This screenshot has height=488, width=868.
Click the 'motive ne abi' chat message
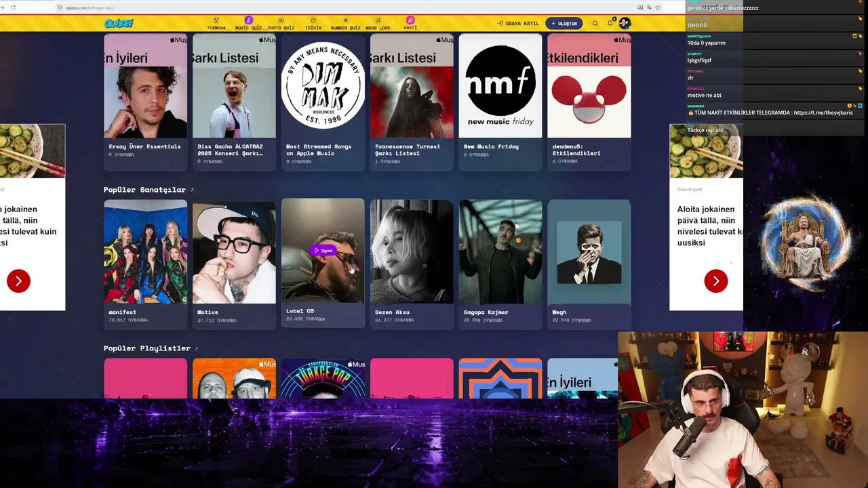(704, 96)
